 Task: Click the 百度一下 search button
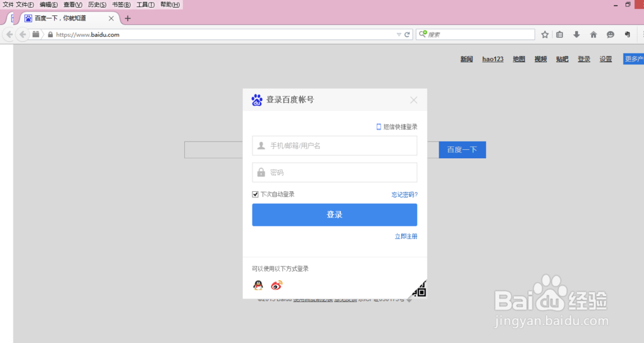(x=462, y=150)
